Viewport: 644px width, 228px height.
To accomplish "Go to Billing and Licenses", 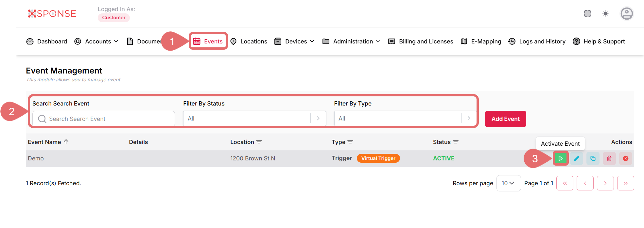I will (x=421, y=41).
